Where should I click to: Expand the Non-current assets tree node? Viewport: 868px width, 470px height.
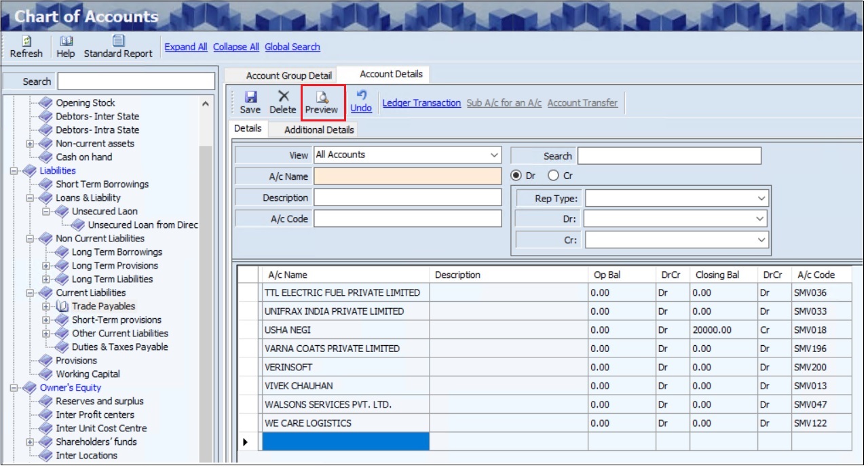(x=30, y=144)
